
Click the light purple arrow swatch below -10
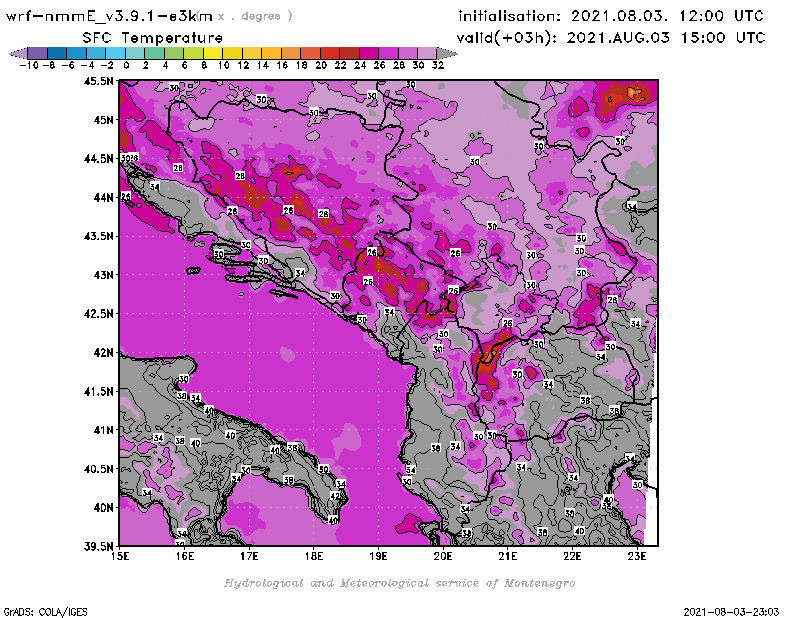[18, 54]
